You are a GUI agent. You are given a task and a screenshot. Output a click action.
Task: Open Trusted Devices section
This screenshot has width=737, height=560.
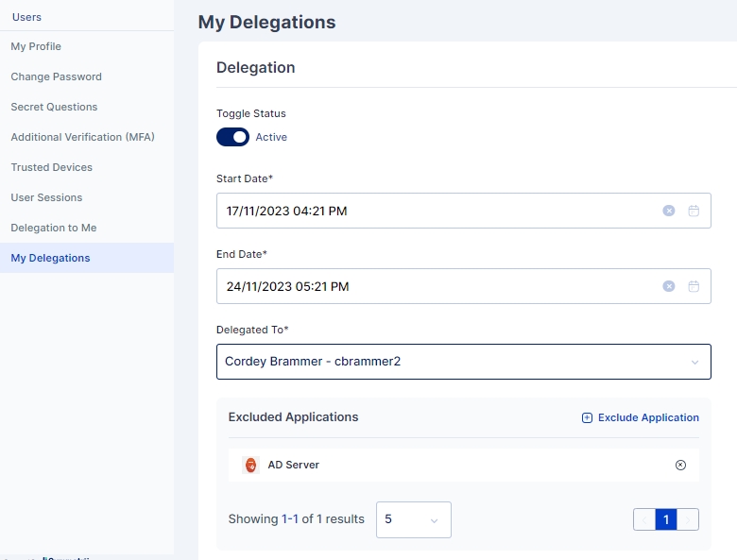[x=51, y=167]
